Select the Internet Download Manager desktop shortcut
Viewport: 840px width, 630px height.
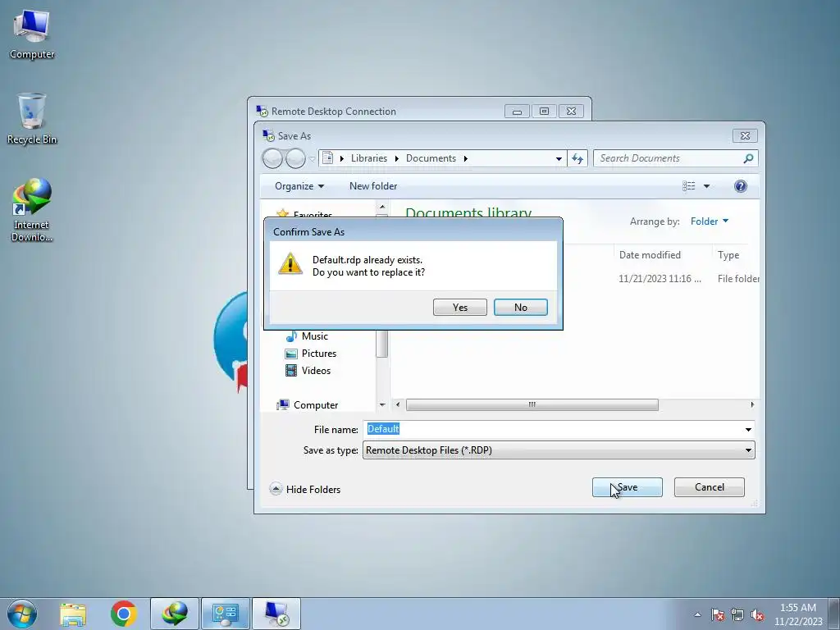(32, 210)
